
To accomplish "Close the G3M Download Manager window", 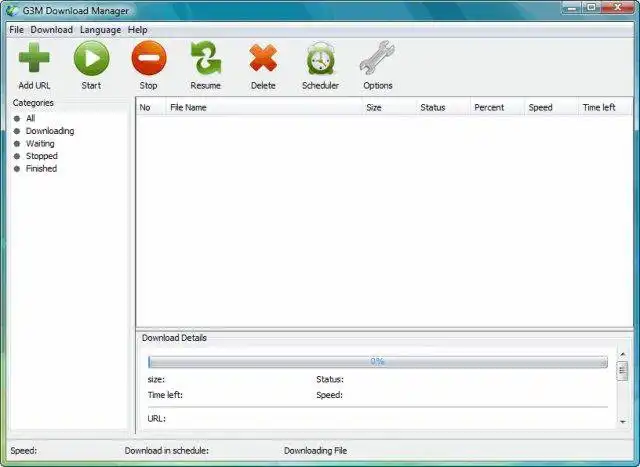I will [617, 8].
